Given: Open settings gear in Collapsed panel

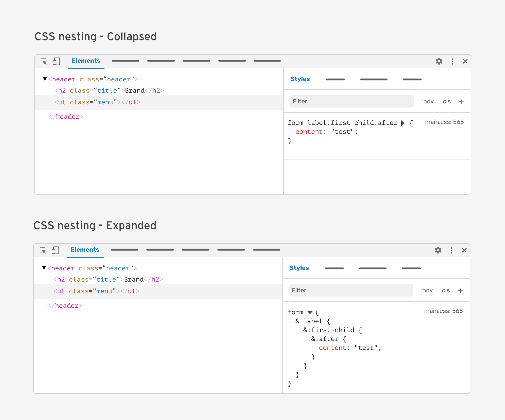Looking at the screenshot, I should point(439,61).
